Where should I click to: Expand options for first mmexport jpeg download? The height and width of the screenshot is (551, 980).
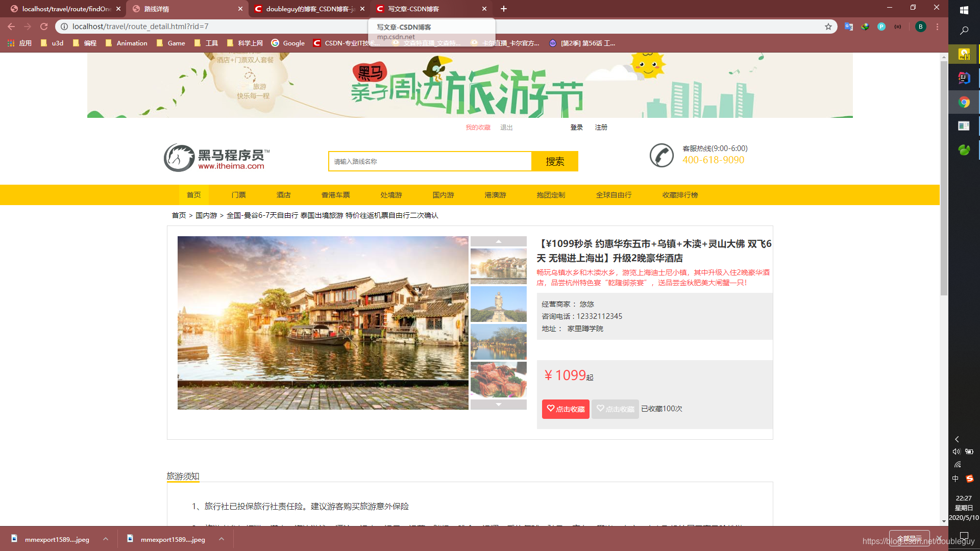tap(106, 539)
